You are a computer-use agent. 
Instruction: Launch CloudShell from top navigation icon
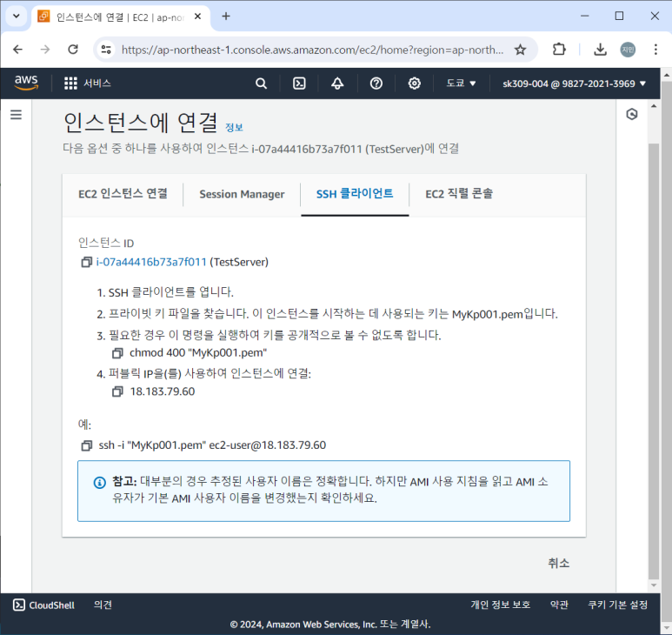coord(299,84)
